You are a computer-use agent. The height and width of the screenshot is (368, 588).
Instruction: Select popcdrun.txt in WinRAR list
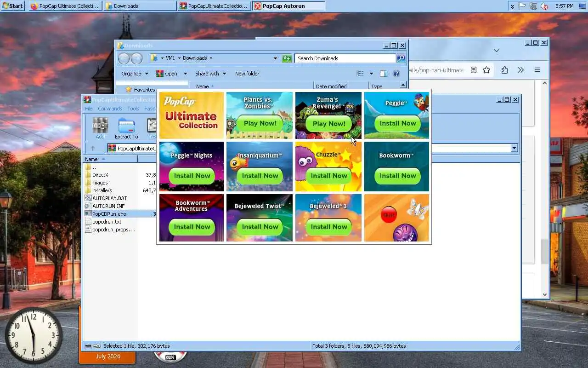tap(107, 222)
